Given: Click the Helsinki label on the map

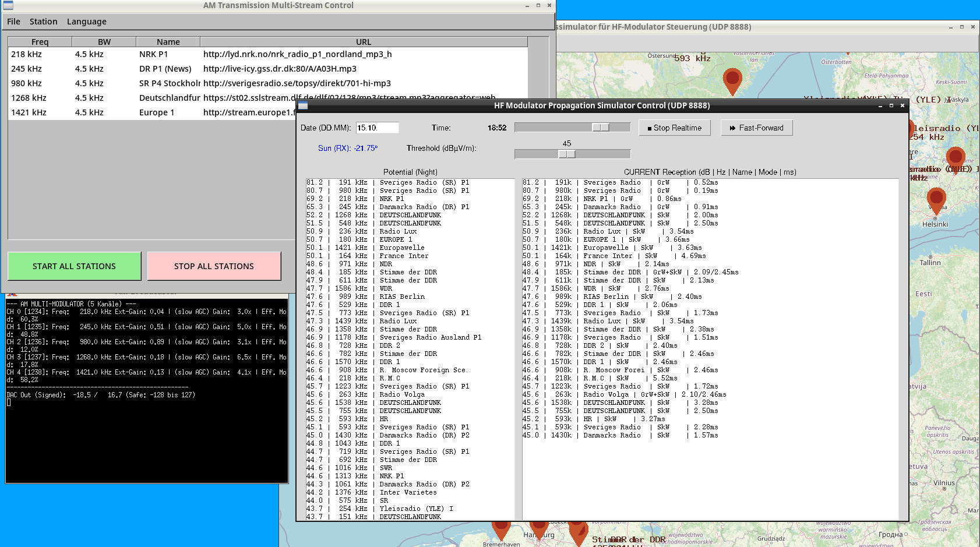Looking at the screenshot, I should [x=935, y=224].
